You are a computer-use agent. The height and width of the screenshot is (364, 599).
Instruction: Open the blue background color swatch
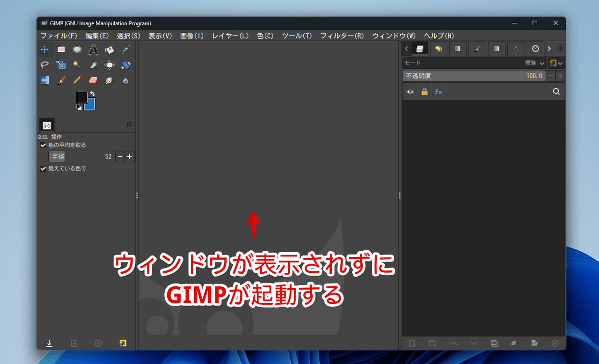pyautogui.click(x=90, y=105)
